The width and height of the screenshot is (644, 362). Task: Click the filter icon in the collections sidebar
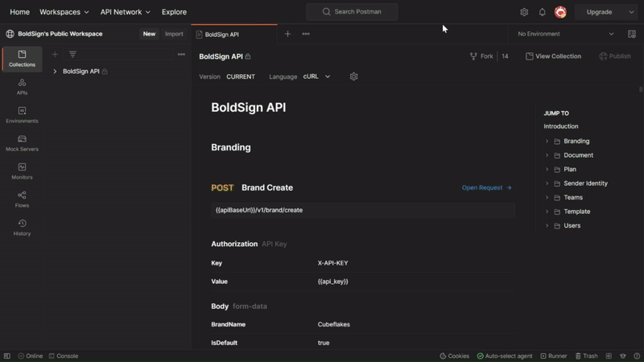[72, 54]
